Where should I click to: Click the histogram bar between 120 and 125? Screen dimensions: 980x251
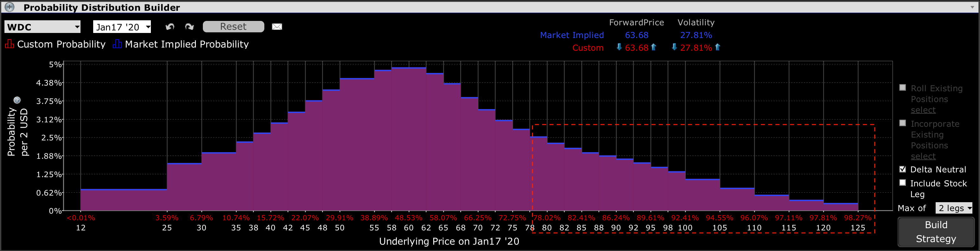tap(840, 207)
